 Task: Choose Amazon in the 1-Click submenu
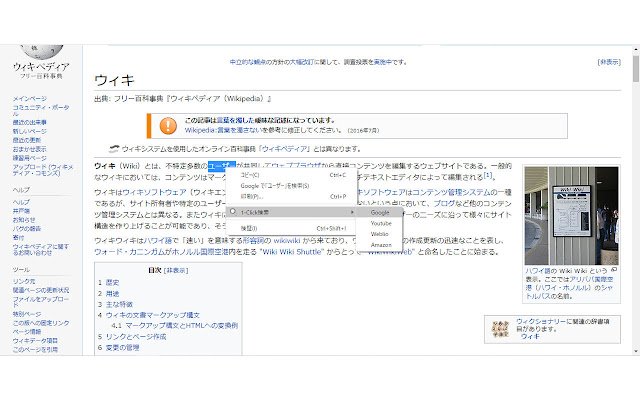[381, 245]
